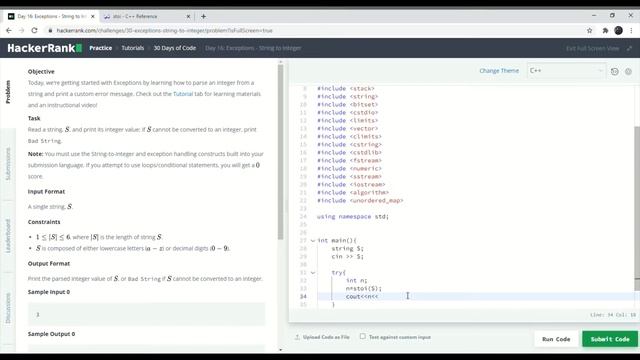Screen dimensions: 640x360
Task: Collapse the int main() code fold arrow
Action: tap(313, 241)
